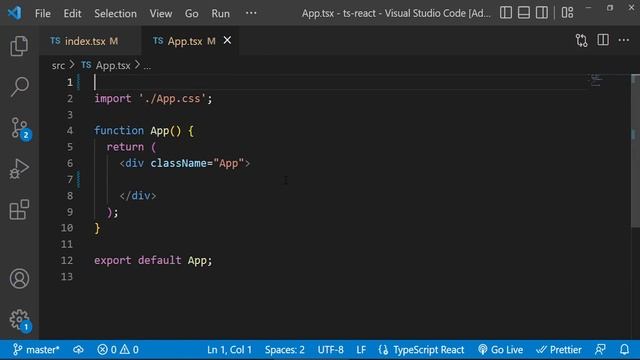Open the Extensions view
Image resolution: width=640 pixels, height=360 pixels.
pyautogui.click(x=19, y=210)
